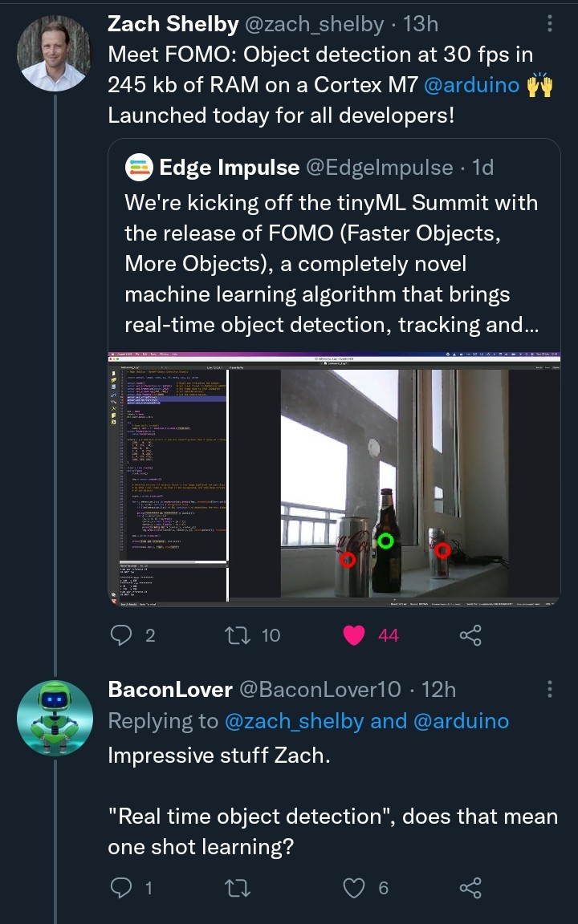578x924 pixels.
Task: Reply to Zach Shelby's tweet
Action: [120, 635]
